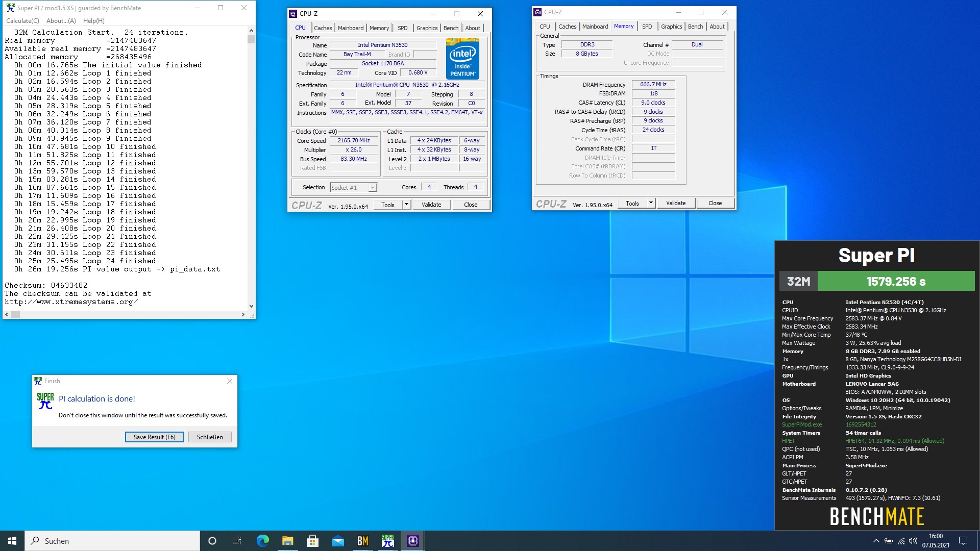The image size is (980, 551).
Task: Expand Tools dropdown arrow in Memory CPU-Z
Action: point(651,203)
